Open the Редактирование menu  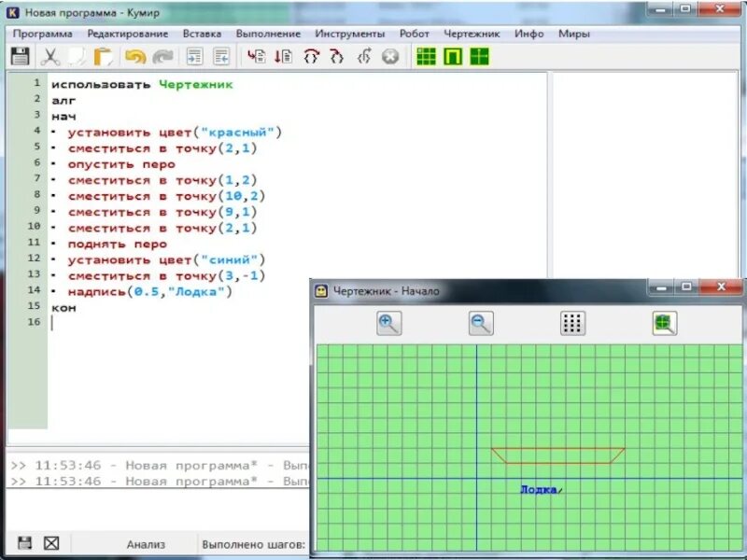click(x=128, y=34)
